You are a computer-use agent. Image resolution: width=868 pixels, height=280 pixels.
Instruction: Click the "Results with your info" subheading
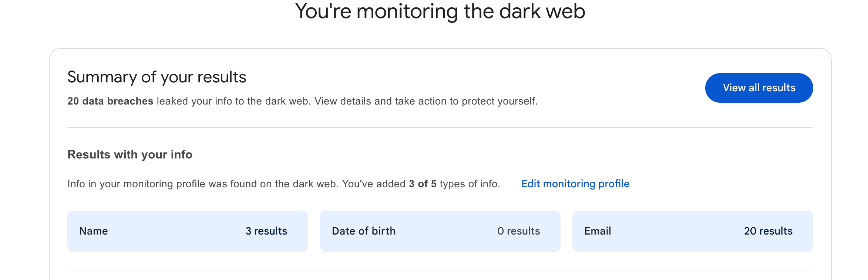130,154
